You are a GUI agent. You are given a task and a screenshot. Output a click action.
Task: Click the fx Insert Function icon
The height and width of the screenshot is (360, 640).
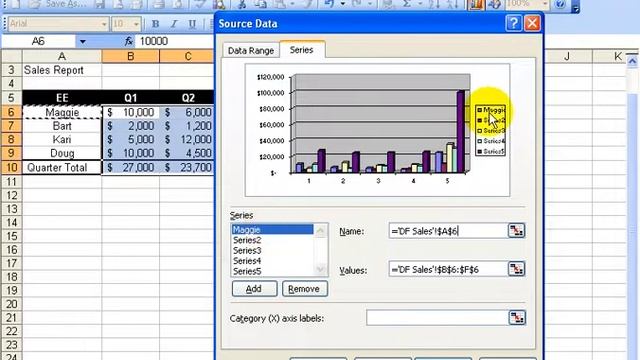tap(129, 41)
